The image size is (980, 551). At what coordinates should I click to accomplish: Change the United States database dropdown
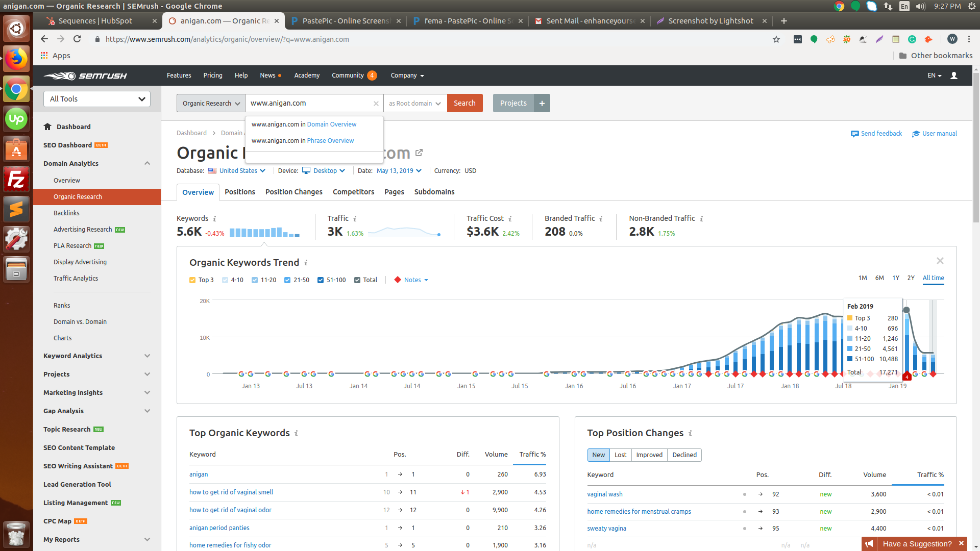click(237, 171)
